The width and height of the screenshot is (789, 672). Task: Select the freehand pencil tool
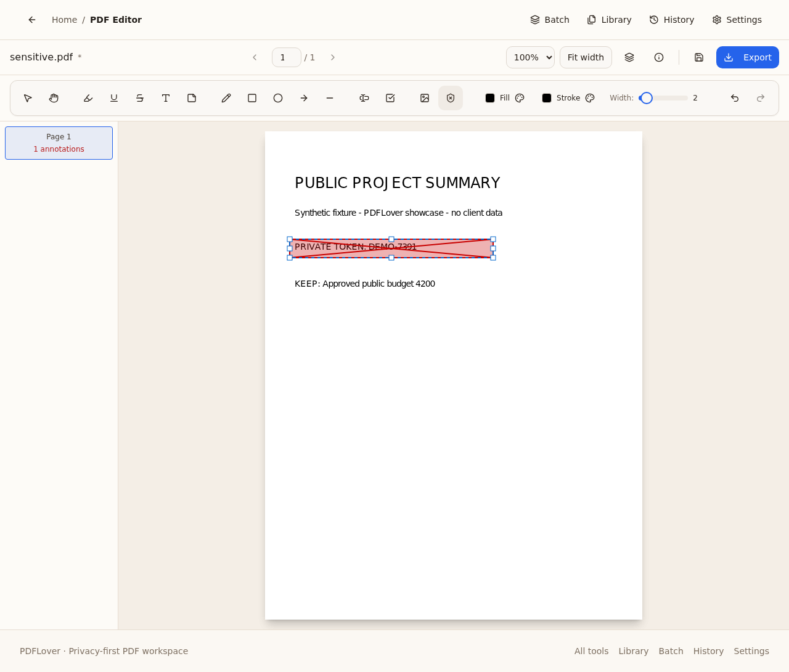pyautogui.click(x=226, y=98)
